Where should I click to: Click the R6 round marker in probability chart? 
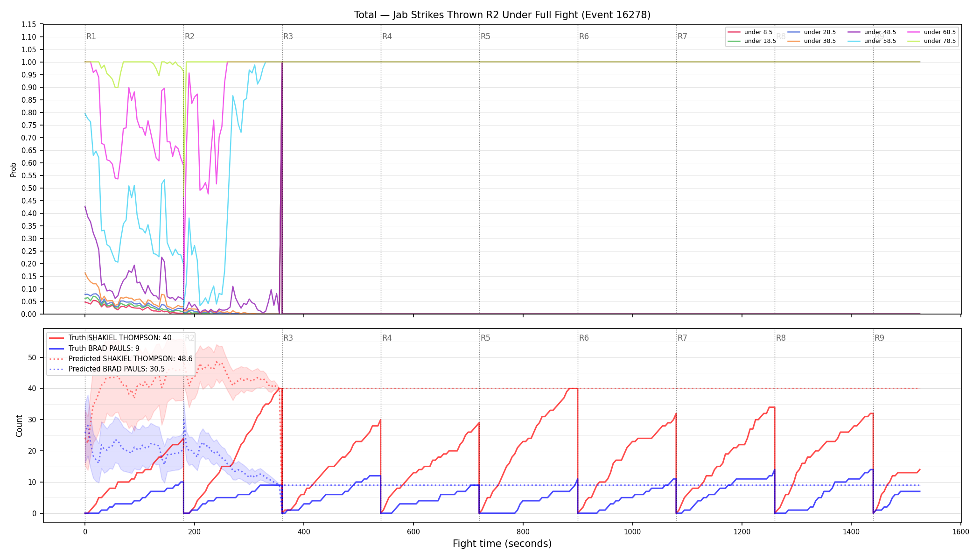[x=584, y=36]
